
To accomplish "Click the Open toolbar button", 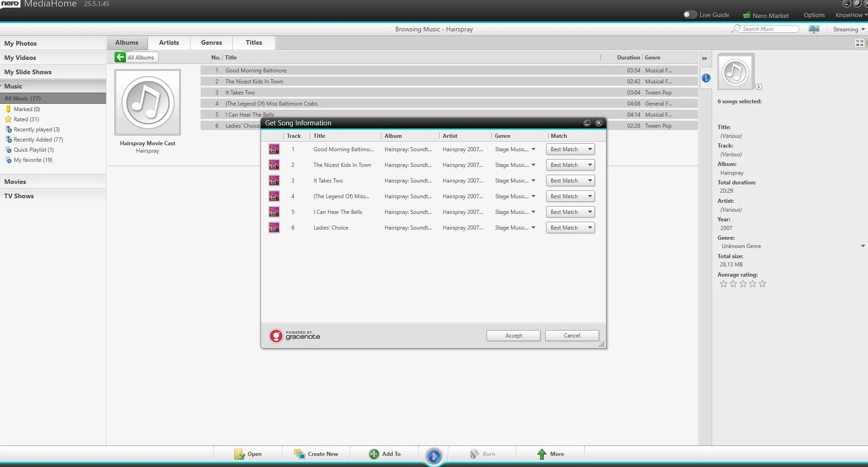I will pyautogui.click(x=248, y=454).
